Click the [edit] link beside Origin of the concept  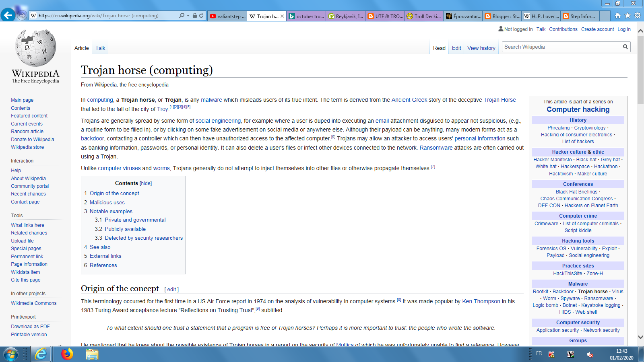click(x=171, y=290)
